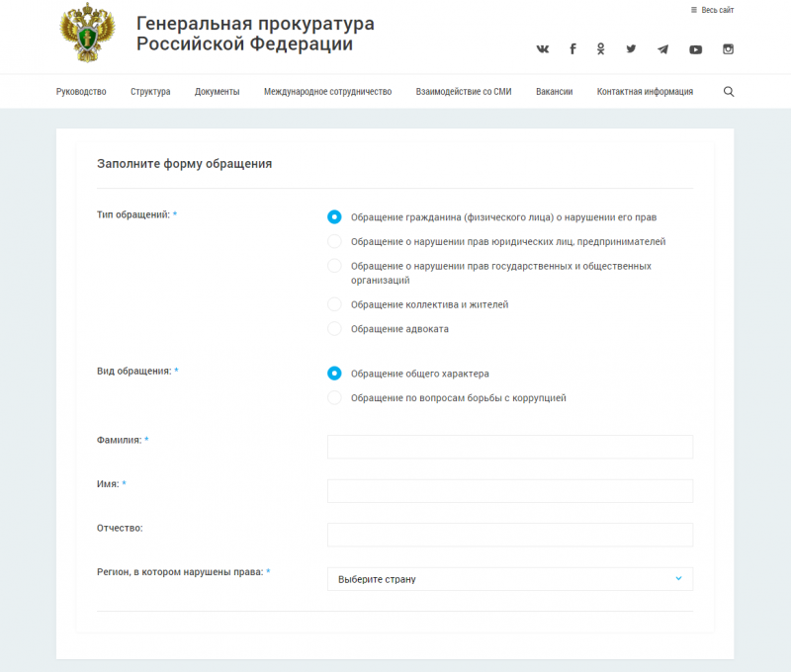Click the 'Вид обращения:' label
The width and height of the screenshot is (791, 672).
click(134, 371)
